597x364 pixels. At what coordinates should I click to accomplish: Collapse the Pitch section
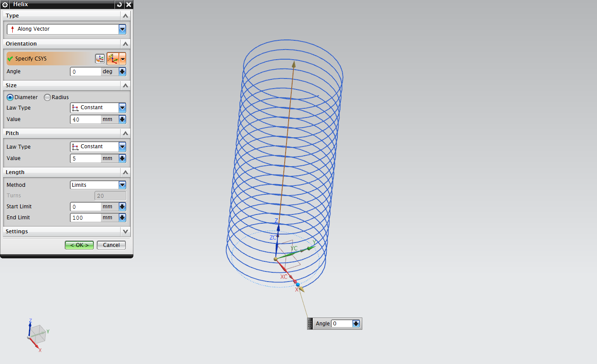pos(125,133)
